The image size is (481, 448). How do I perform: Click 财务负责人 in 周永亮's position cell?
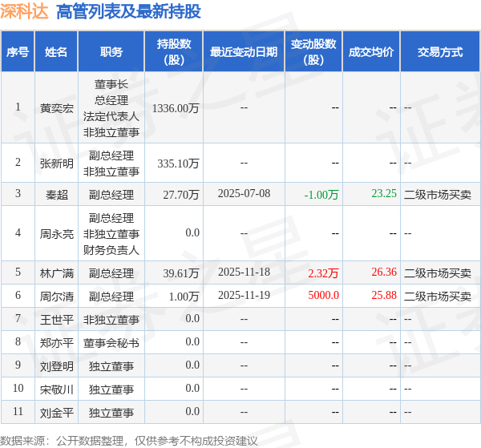pyautogui.click(x=111, y=250)
